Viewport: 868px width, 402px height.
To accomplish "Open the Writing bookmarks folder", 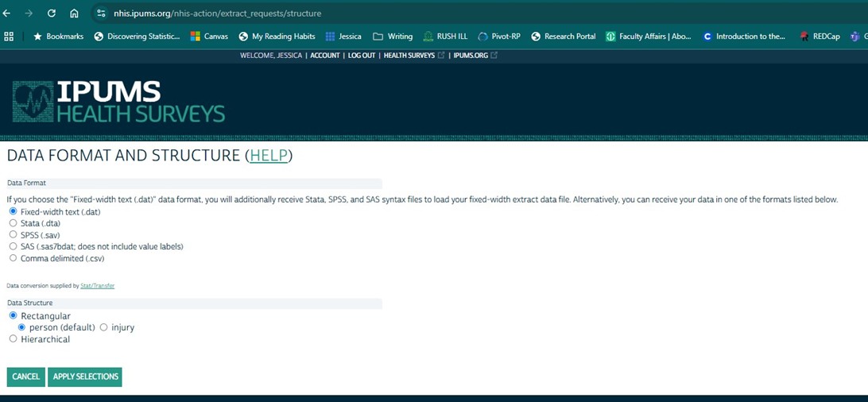I will pyautogui.click(x=393, y=37).
